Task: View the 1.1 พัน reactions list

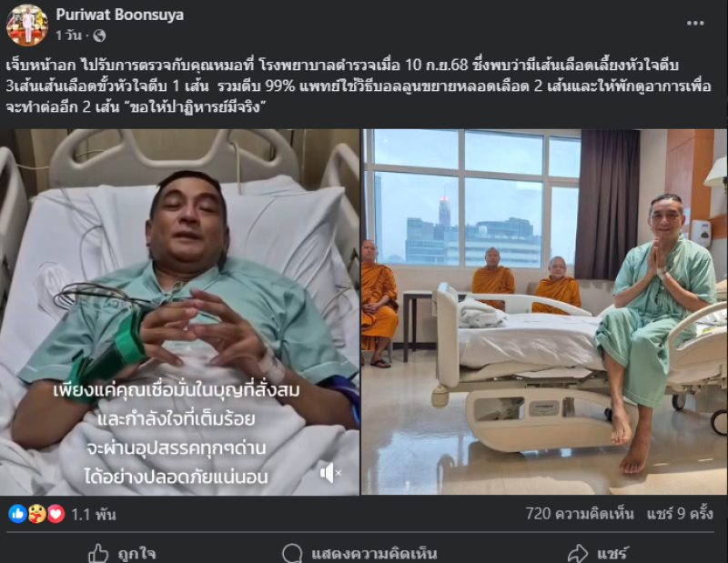Action: (x=94, y=514)
